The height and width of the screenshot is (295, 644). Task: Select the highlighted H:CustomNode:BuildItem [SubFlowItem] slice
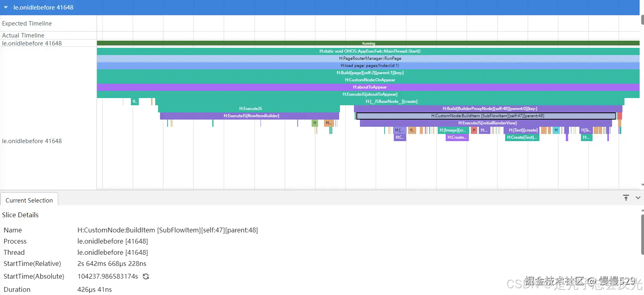point(486,116)
